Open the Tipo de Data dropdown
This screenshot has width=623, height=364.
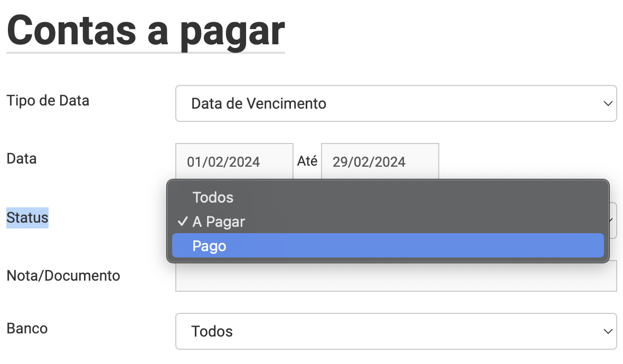(x=396, y=103)
